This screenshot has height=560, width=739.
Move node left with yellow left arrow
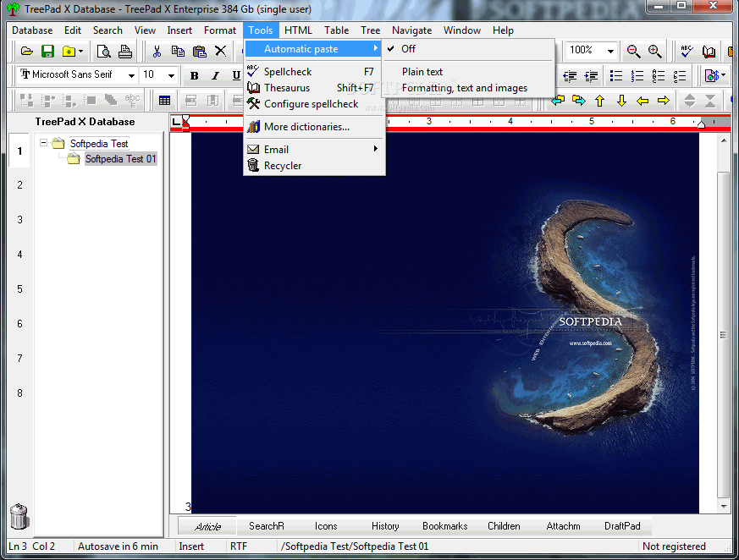[x=642, y=101]
